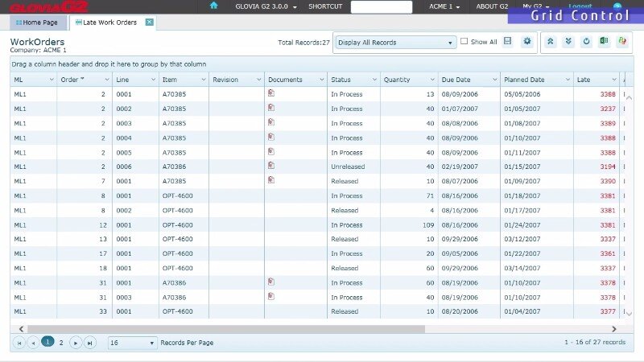Image resolution: width=644 pixels, height=362 pixels.
Task: Go to the next page using the arrow
Action: 75,343
